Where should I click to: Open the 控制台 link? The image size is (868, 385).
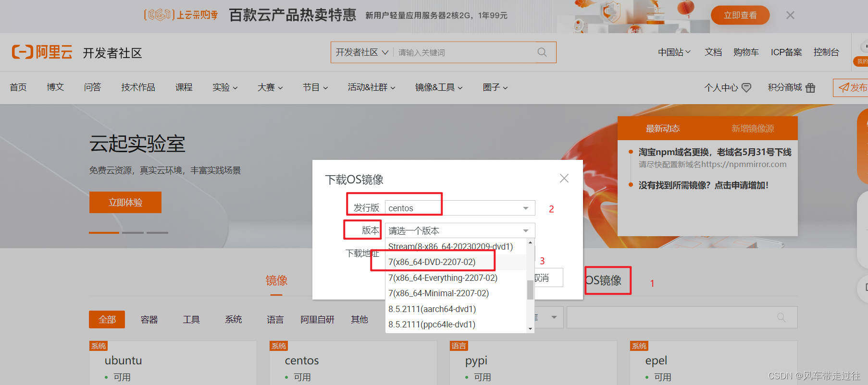tap(826, 52)
